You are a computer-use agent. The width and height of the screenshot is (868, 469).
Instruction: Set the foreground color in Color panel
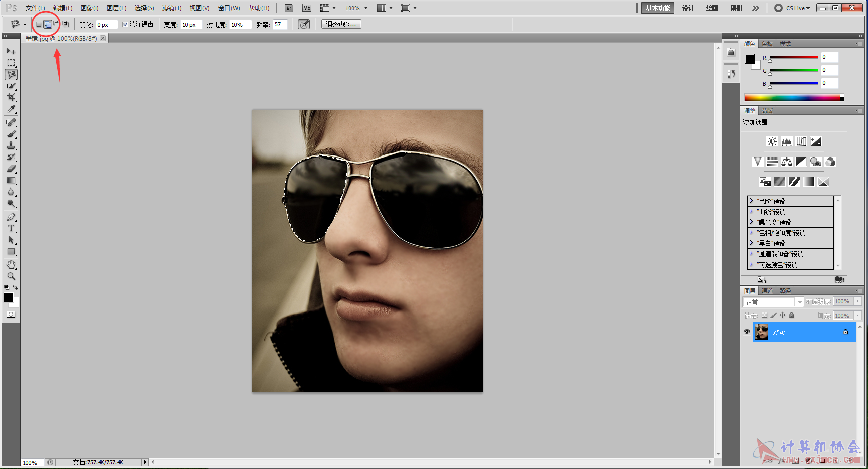coord(749,59)
